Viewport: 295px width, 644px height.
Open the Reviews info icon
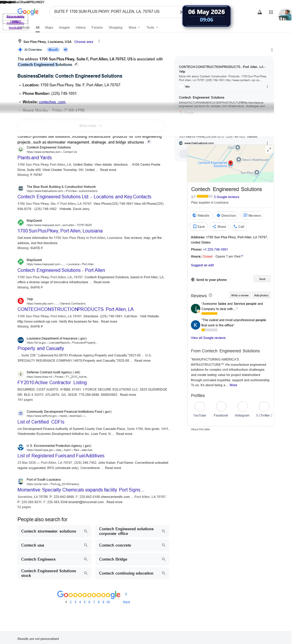[x=210, y=295]
